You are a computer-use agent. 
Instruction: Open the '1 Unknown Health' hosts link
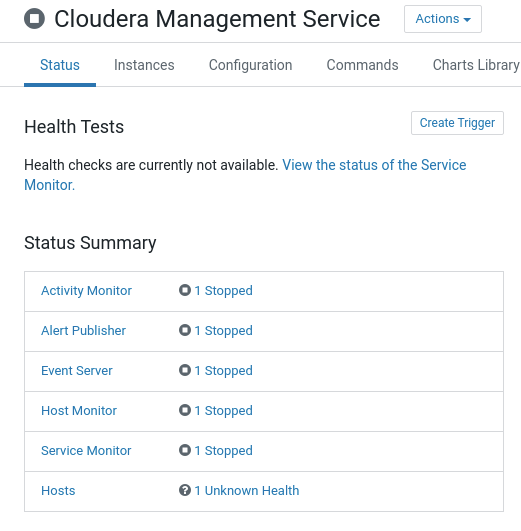[x=247, y=490]
